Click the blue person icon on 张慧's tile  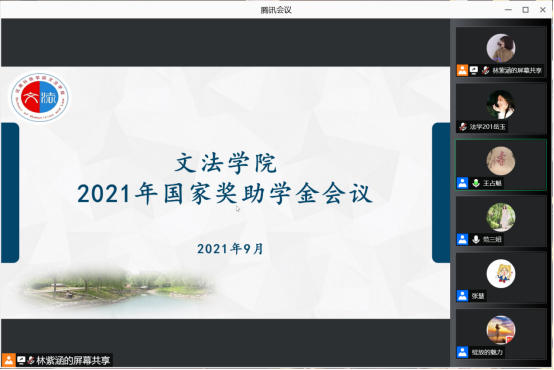point(462,295)
